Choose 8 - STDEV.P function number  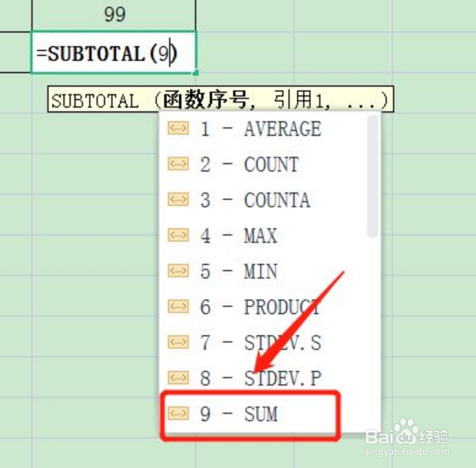pos(260,378)
